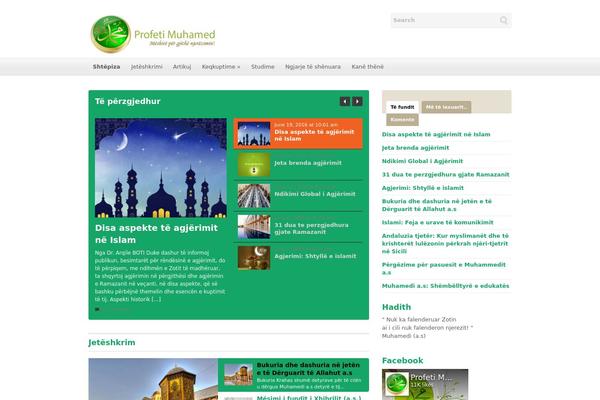Open sidebar link Andaluzia tjetër
Screen dimensions: 600x400
tap(445, 243)
